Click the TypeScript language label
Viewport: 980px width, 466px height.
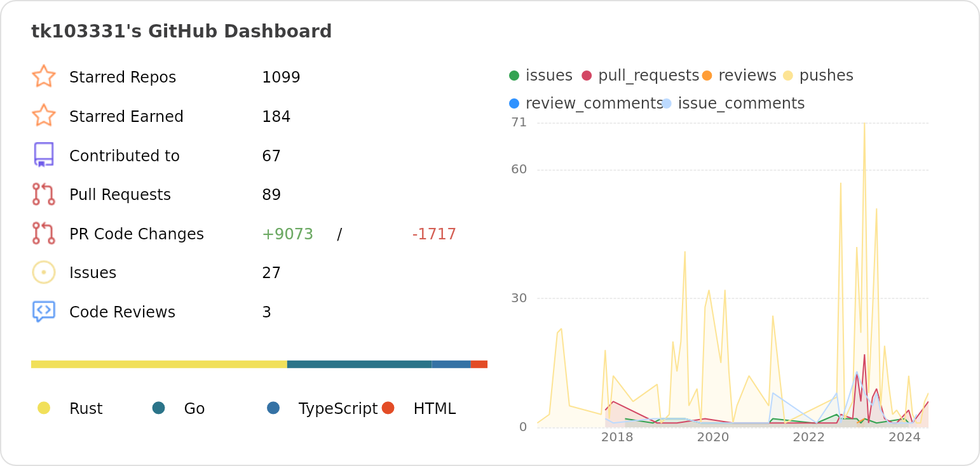click(x=338, y=409)
